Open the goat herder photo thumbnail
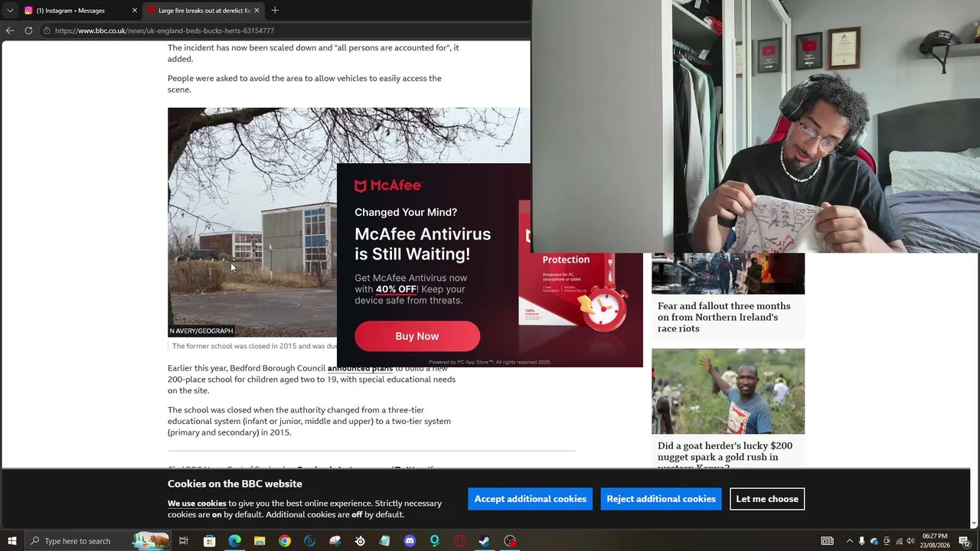 tap(728, 391)
